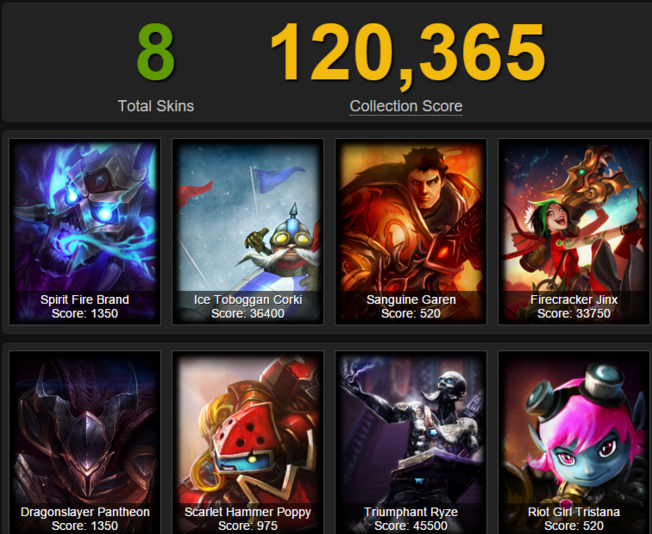
Task: Select the Dragonslayer Pantheon skin thumbnail
Action: [x=85, y=443]
